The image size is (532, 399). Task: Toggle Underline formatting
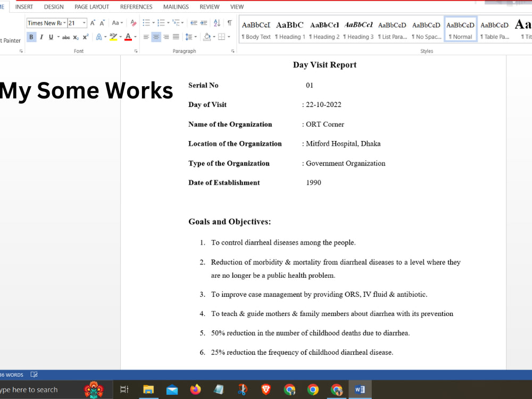51,37
